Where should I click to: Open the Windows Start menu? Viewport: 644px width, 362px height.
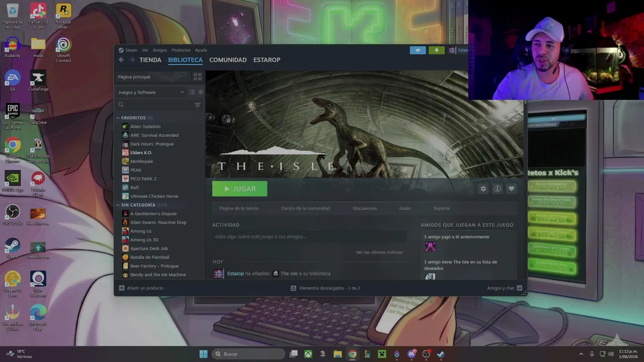(x=203, y=354)
